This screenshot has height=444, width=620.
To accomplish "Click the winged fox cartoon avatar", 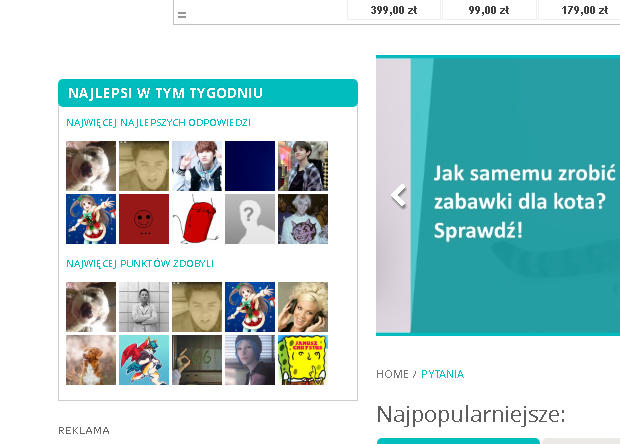I will [144, 360].
